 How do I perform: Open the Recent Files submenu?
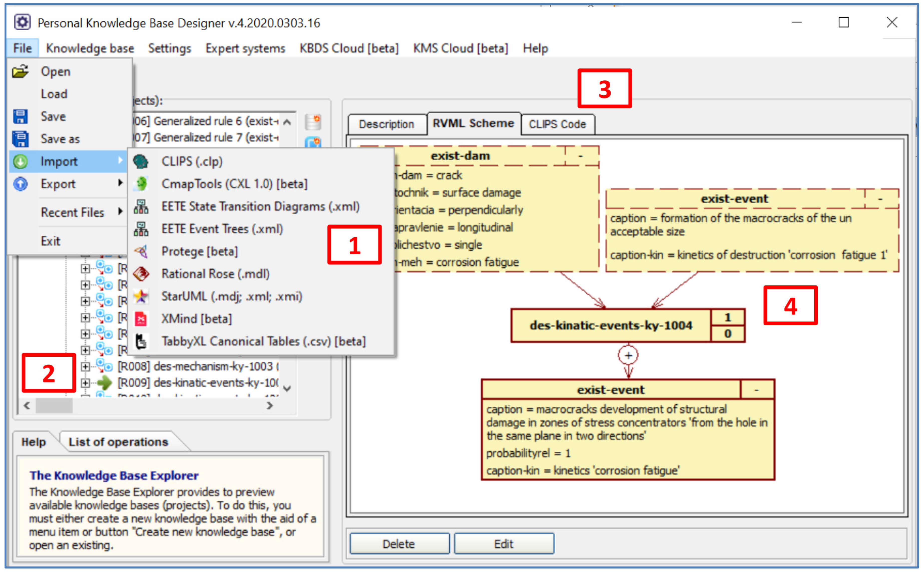point(73,213)
